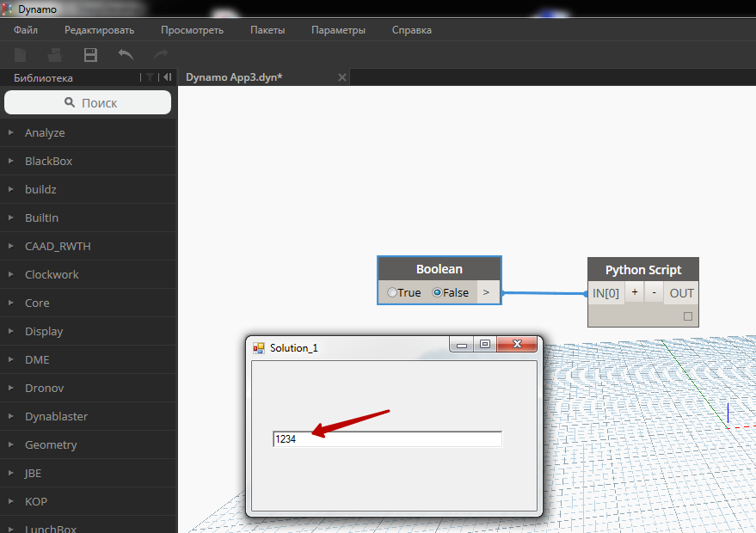This screenshot has width=756, height=533.
Task: Click the minus button on Python Script node
Action: 654,292
